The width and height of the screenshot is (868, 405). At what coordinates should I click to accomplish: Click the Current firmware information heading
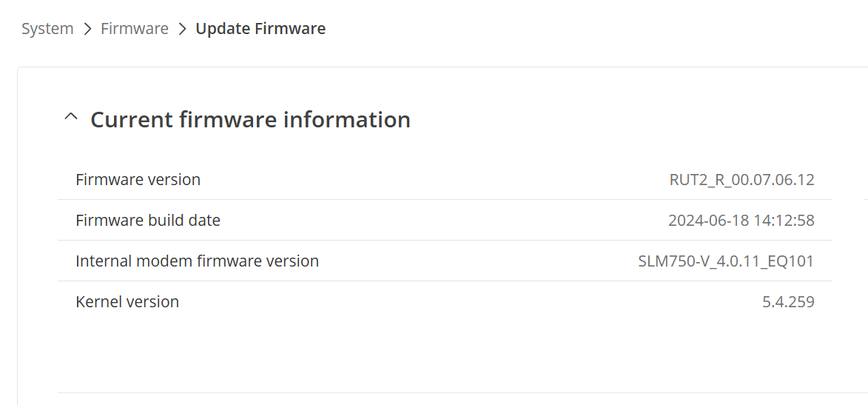(x=250, y=119)
